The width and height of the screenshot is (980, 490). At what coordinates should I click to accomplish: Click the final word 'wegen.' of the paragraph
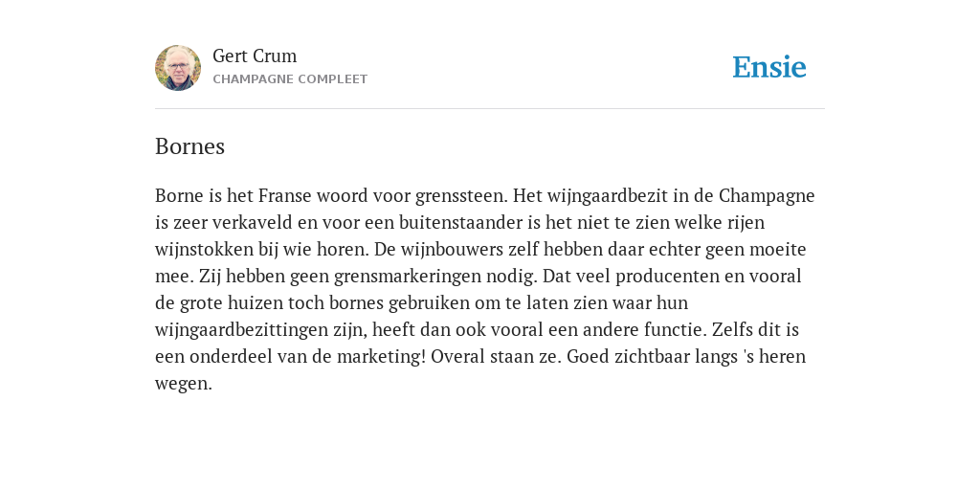pos(184,385)
